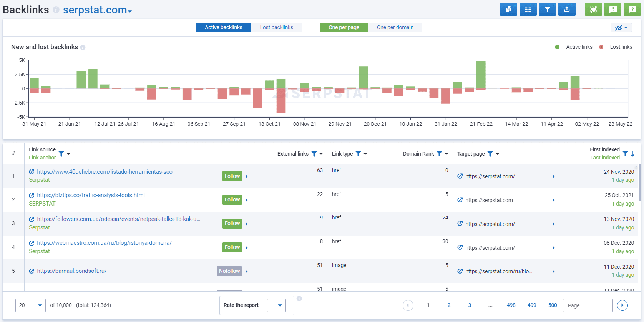Open the feedback exclamation chat icon
The height and width of the screenshot is (322, 644).
[x=613, y=9]
